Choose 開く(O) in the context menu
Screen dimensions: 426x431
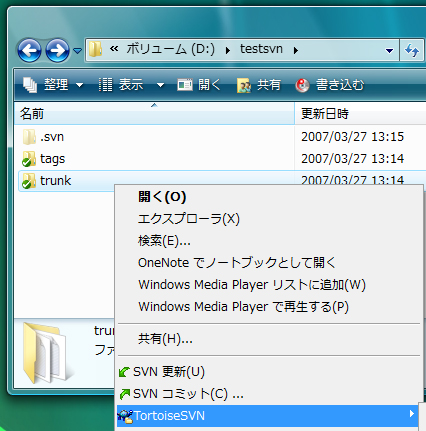click(162, 197)
